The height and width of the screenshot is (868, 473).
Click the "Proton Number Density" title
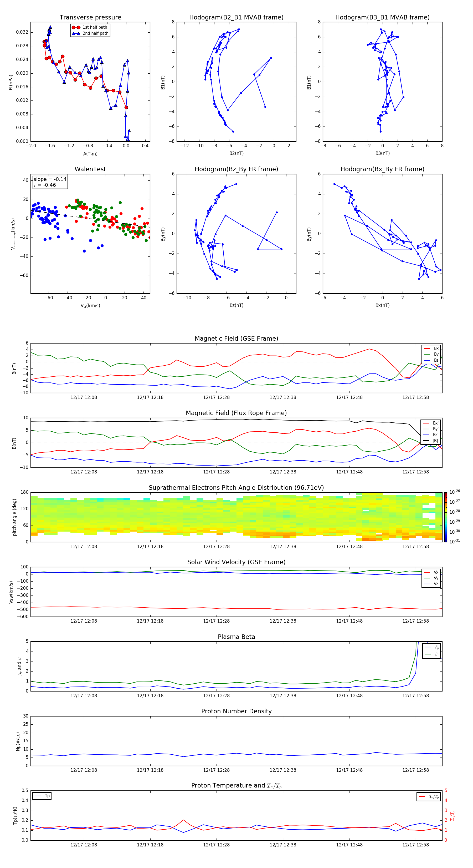[236, 711]
